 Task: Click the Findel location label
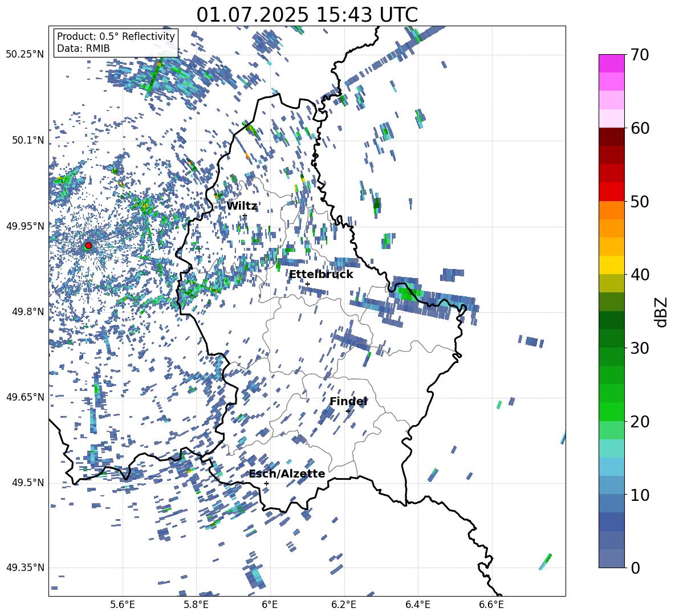348,401
